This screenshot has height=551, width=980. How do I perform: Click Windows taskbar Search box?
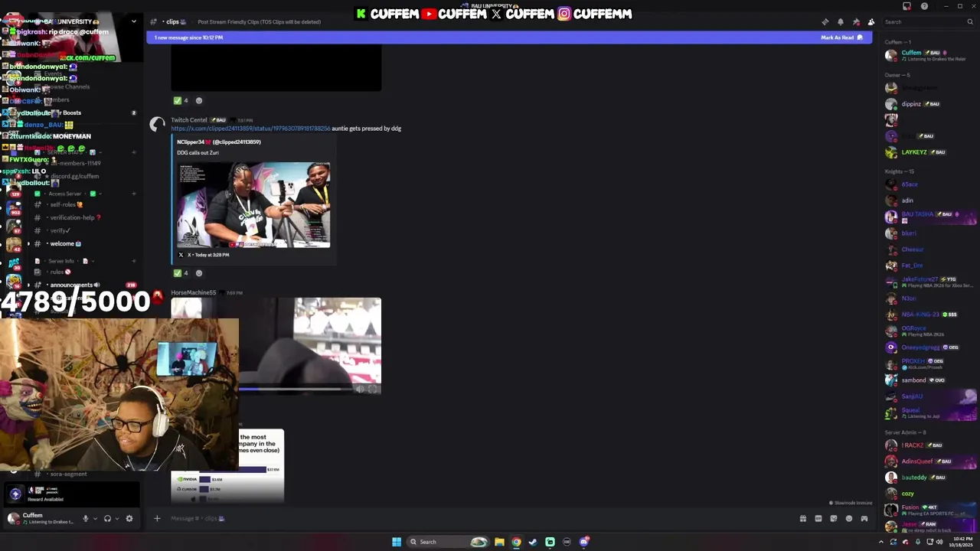[447, 542]
